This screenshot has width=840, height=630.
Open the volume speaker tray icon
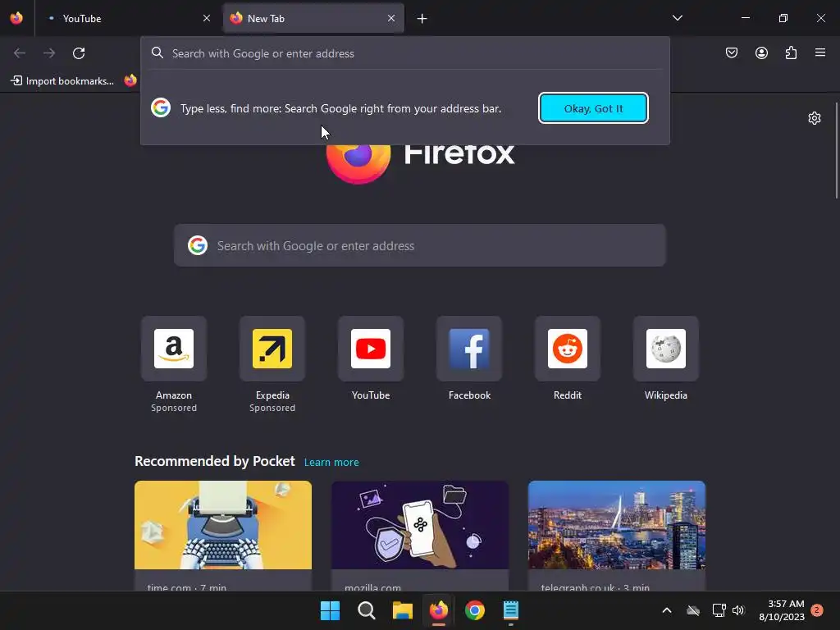point(738,610)
